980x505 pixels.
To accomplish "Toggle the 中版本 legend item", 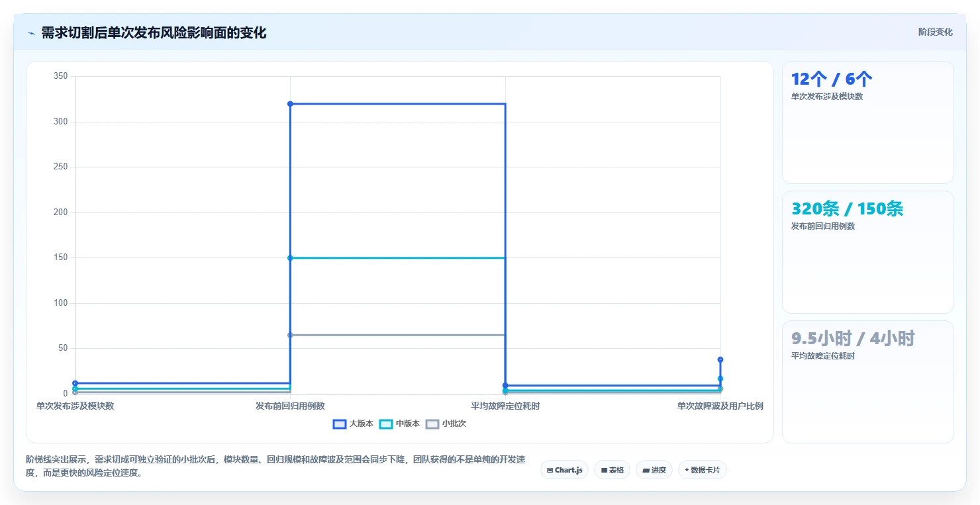I will 399,424.
